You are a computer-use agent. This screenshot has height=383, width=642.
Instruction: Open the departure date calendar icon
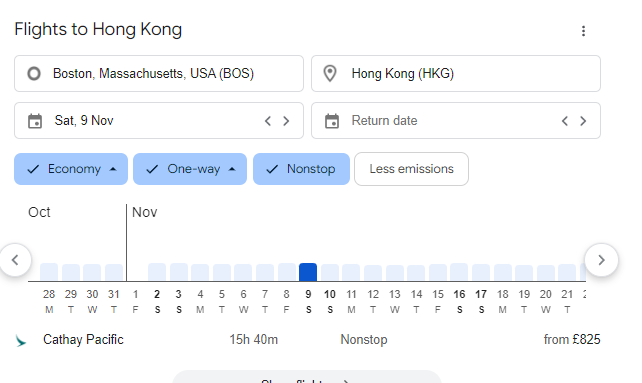[35, 121]
